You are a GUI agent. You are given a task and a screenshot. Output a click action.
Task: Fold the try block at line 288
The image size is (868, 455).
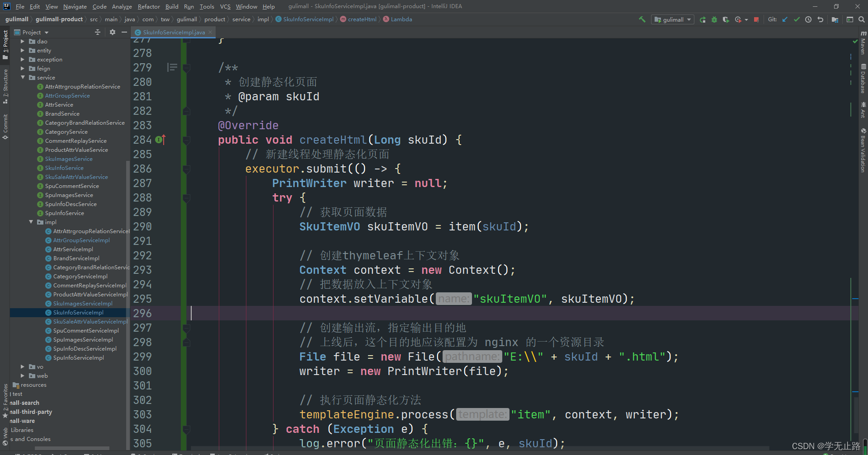point(186,198)
